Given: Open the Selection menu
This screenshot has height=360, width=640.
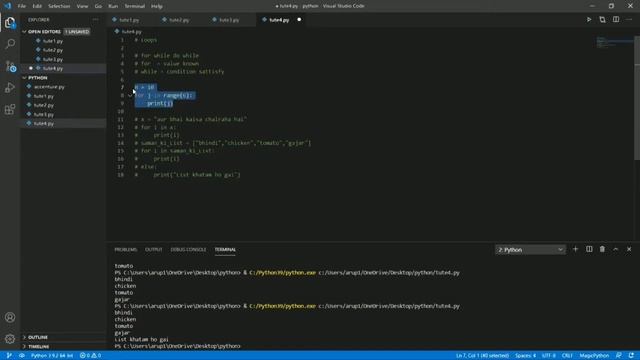Looking at the screenshot, I should tap(59, 6).
